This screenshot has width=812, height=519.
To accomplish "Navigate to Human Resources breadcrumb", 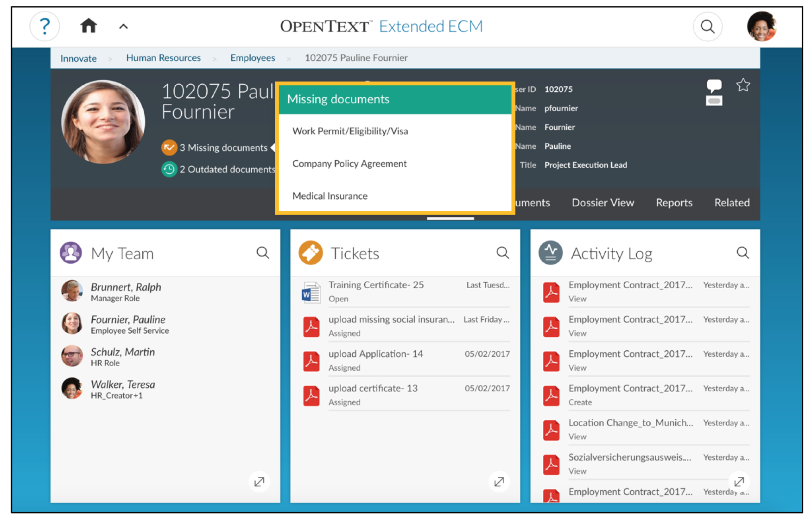I will tap(163, 58).
